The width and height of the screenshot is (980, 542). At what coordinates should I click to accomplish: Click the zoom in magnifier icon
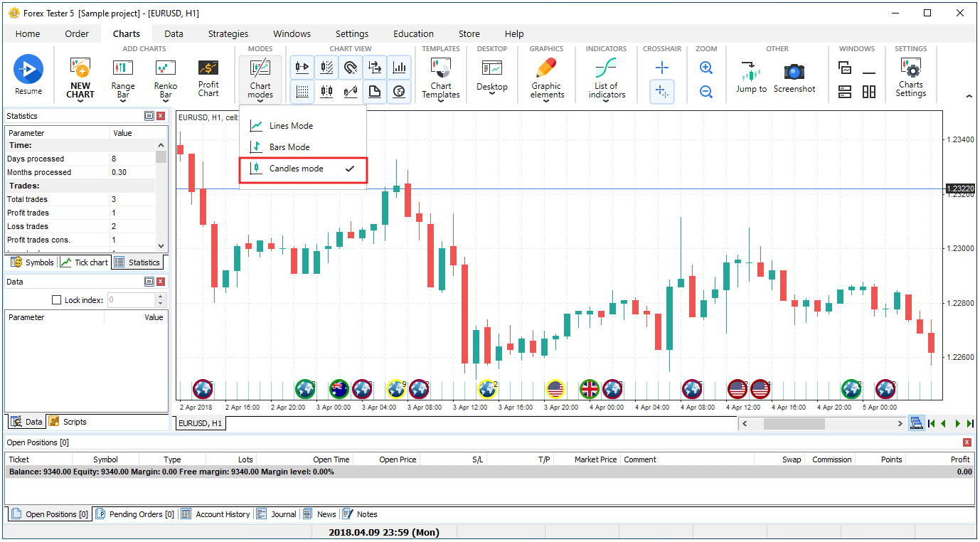click(x=705, y=68)
